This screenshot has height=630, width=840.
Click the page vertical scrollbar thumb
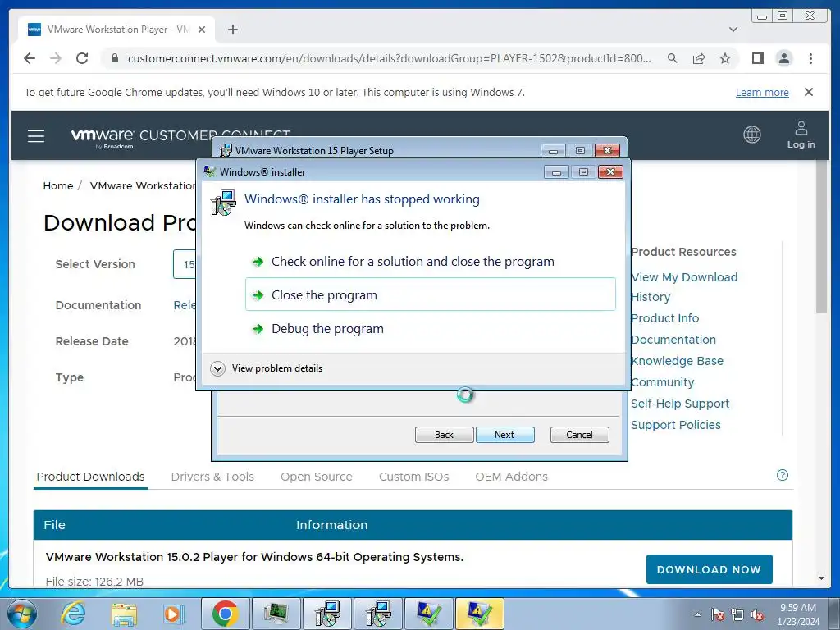pos(821,235)
